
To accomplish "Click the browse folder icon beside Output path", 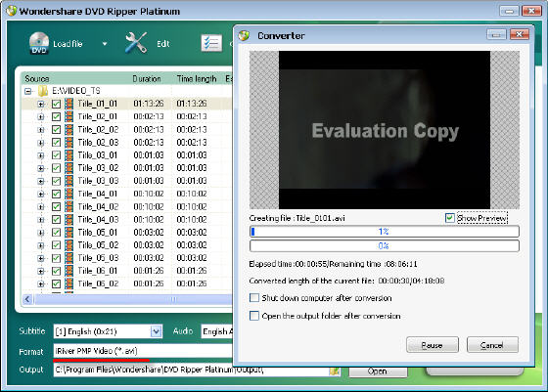I will click(335, 370).
